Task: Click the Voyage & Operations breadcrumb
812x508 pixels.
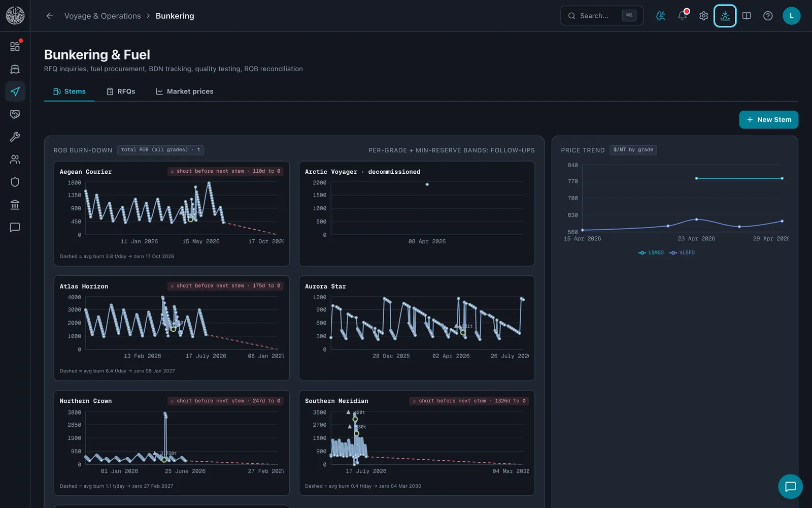Action: pyautogui.click(x=103, y=16)
